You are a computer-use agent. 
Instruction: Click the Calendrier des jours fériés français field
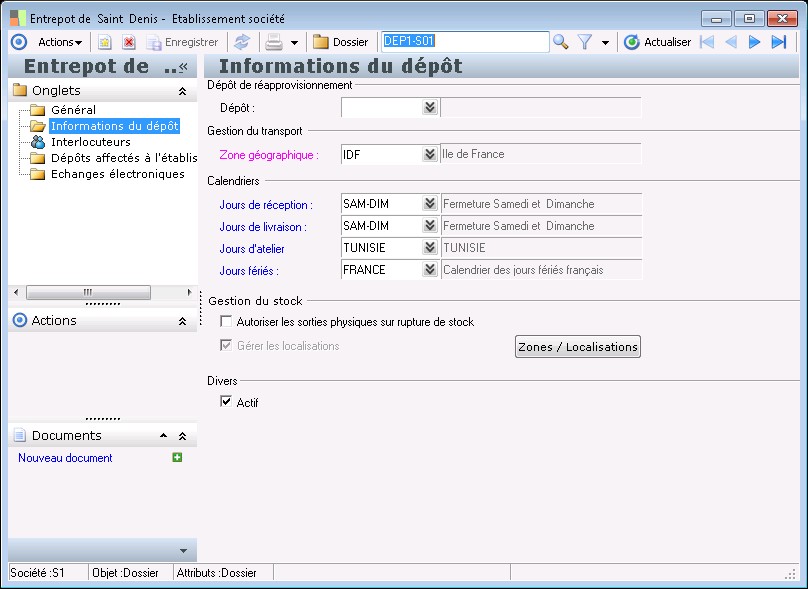541,270
